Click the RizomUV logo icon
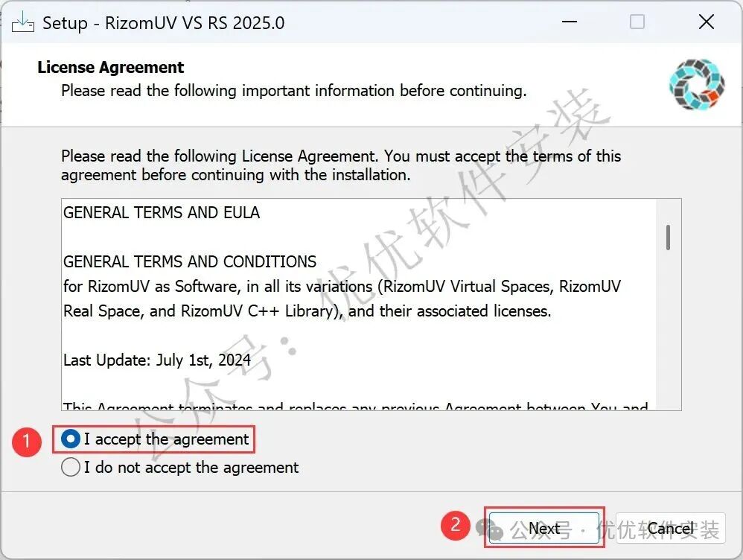The width and height of the screenshot is (743, 560). tap(697, 84)
